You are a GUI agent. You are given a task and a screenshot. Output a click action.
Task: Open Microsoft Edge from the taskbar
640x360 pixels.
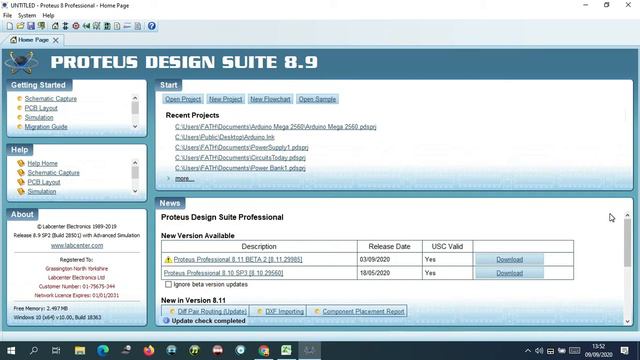point(103,351)
